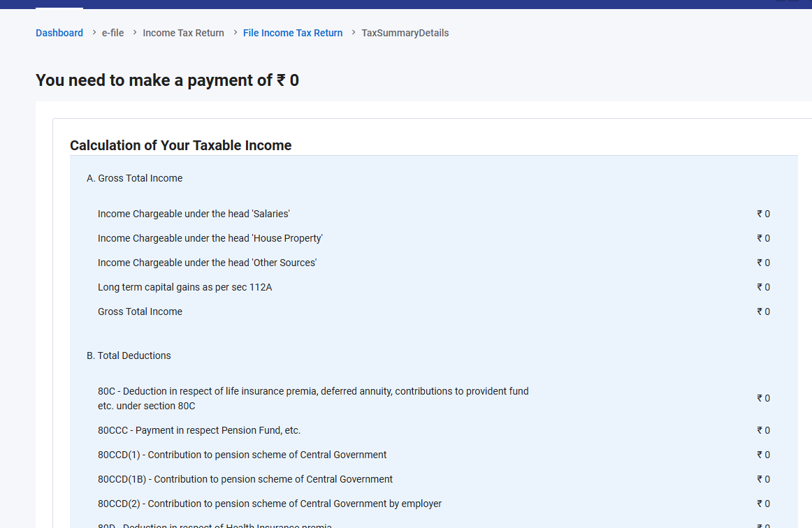Viewport: 812px width, 528px height.
Task: Open the Dashboard breadcrumb link
Action: click(59, 33)
